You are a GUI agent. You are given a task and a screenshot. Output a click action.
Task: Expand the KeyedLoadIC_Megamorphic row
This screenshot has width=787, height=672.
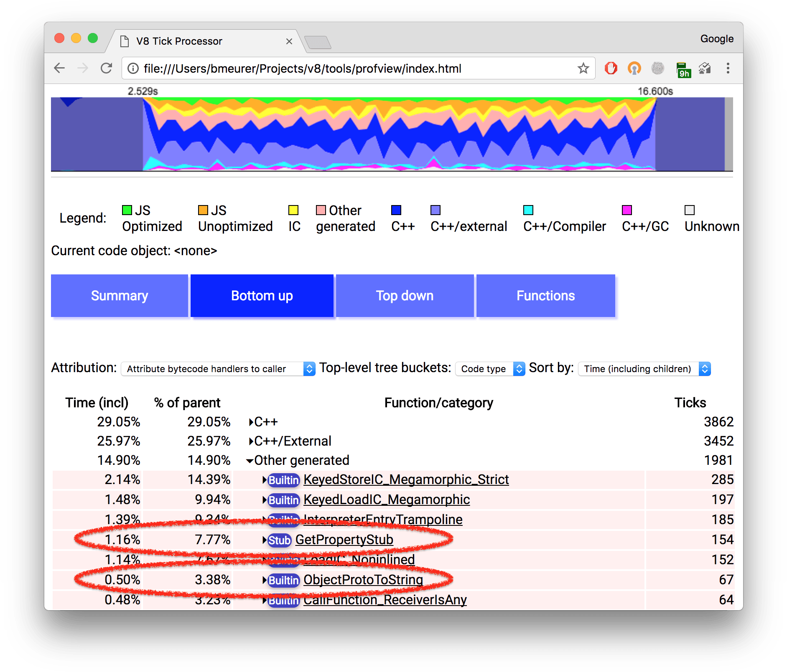[x=265, y=500]
